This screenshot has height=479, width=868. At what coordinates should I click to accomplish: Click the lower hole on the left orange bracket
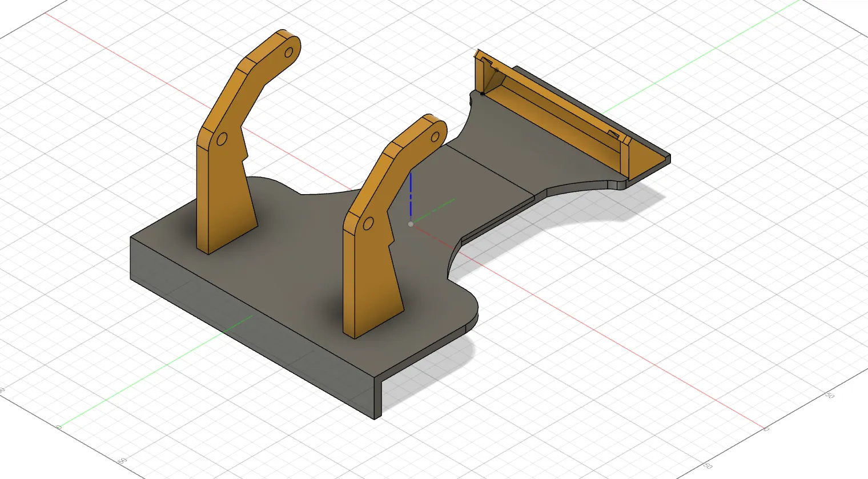click(x=222, y=139)
